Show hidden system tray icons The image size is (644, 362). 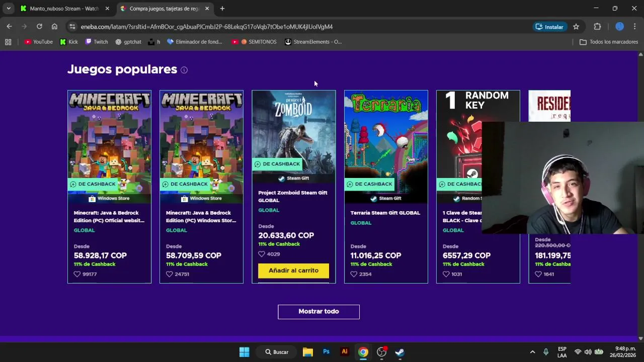533,352
